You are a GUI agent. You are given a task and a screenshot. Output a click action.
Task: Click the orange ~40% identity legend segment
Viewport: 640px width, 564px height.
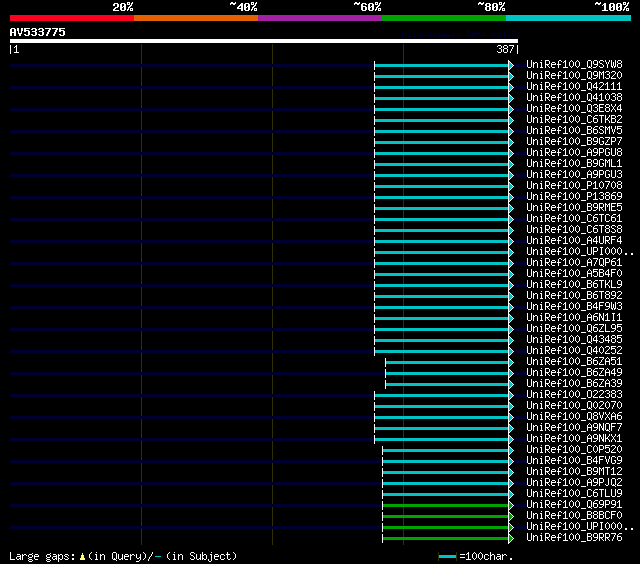pyautogui.click(x=196, y=18)
